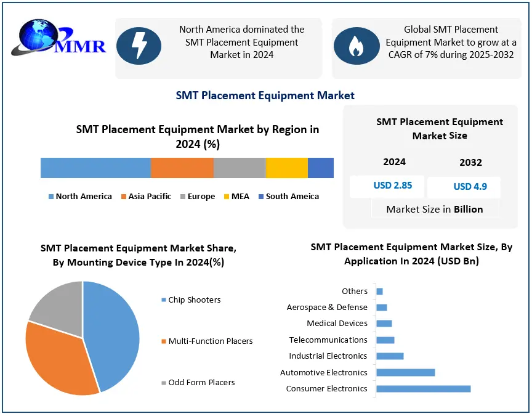The image size is (532, 416).
Task: Select the blue North America bar segment
Action: (95, 168)
